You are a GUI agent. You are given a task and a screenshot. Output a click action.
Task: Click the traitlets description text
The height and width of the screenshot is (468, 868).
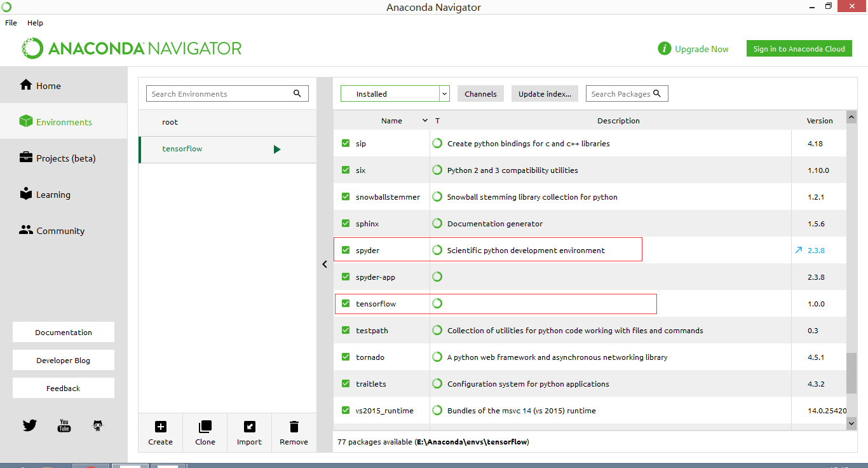tap(528, 383)
